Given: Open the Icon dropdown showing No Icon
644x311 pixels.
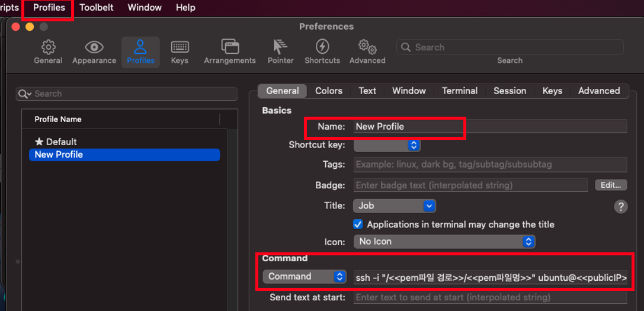Looking at the screenshot, I should click(x=444, y=242).
